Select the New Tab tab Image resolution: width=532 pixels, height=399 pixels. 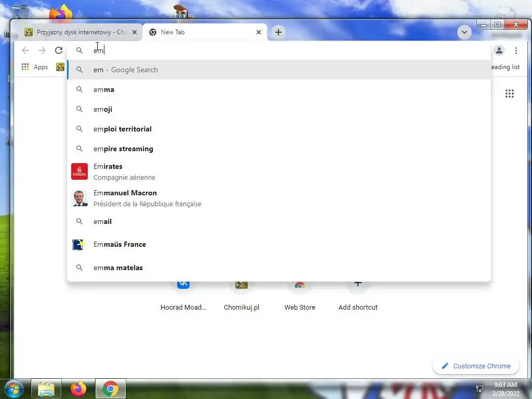tap(205, 32)
